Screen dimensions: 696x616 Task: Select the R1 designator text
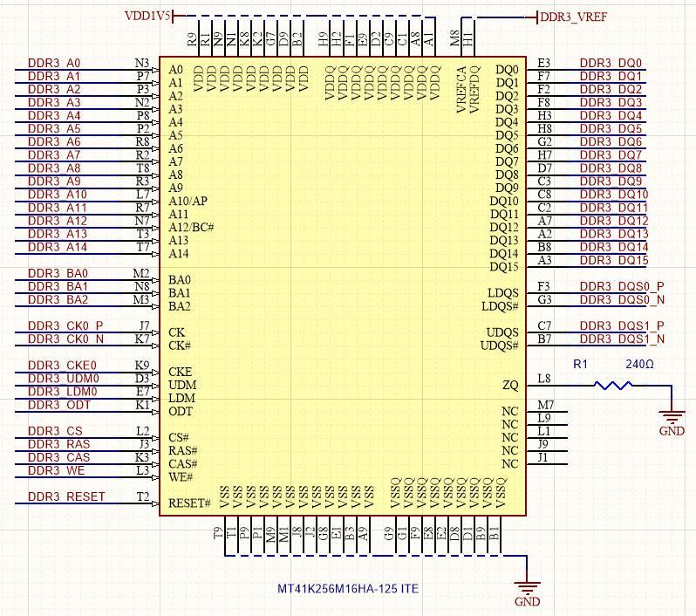coord(580,364)
